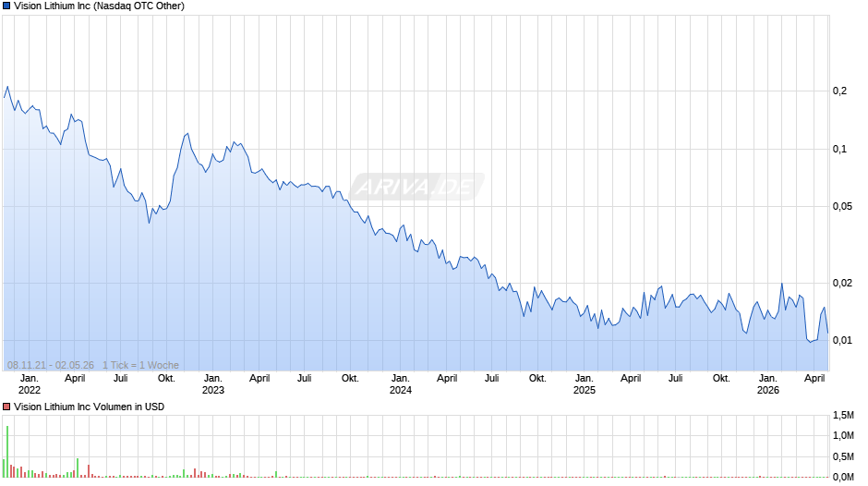Image resolution: width=868 pixels, height=486 pixels.
Task: Click the 'Jan. 2026' time axis label
Action: pos(768,384)
